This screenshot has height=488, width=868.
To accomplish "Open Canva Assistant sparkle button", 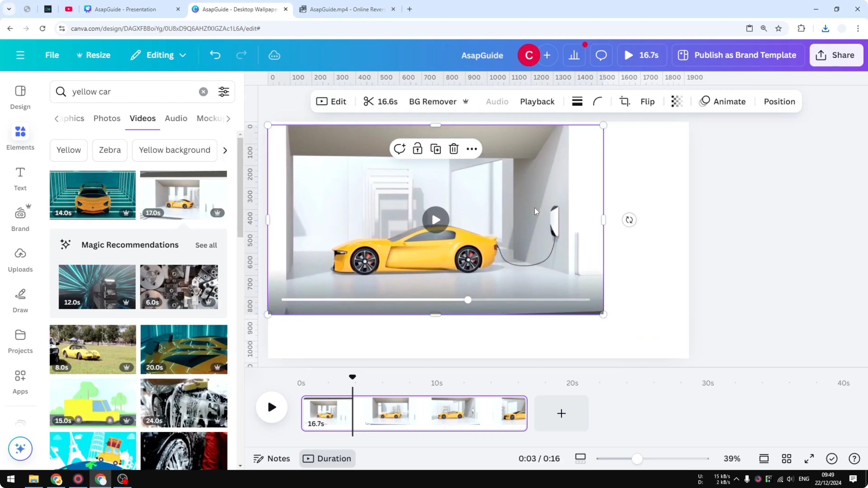I will coord(20,449).
